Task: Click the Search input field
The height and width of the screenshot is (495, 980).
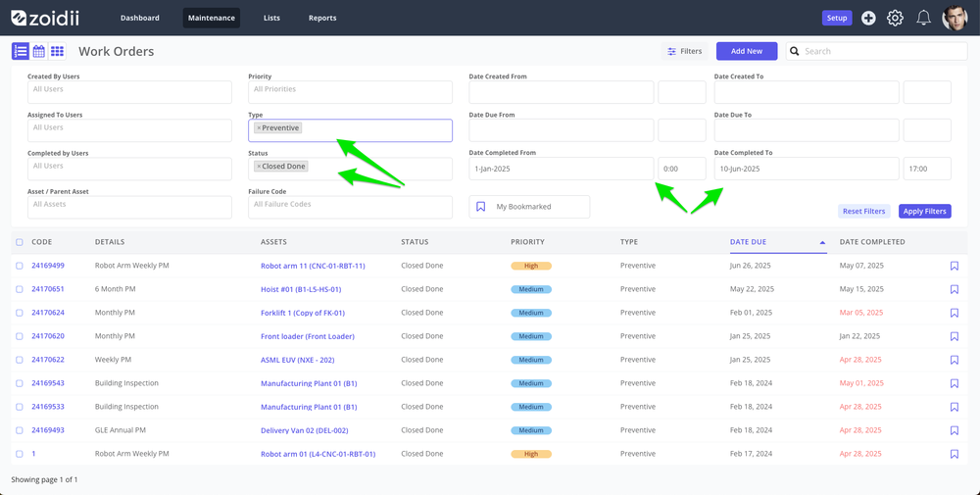Action: point(876,51)
